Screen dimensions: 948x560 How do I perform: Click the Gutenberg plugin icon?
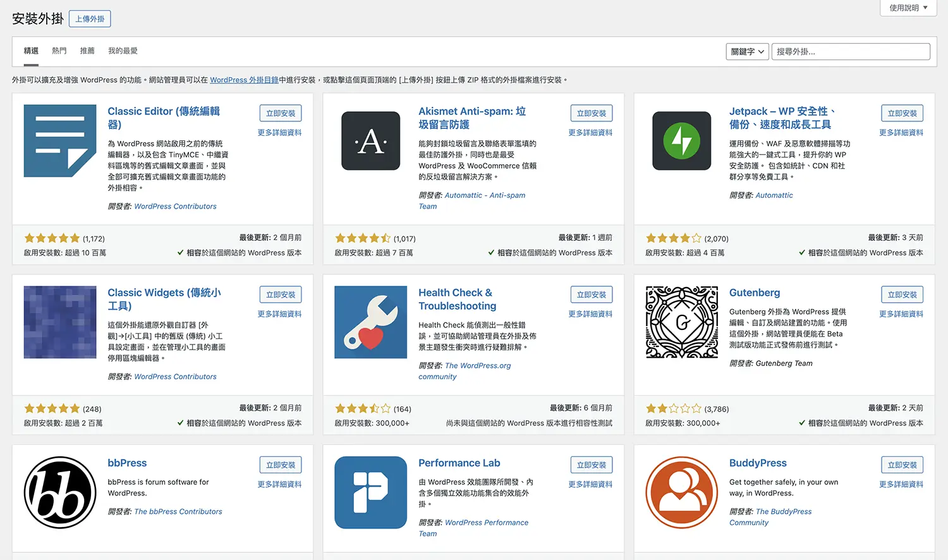(x=682, y=322)
